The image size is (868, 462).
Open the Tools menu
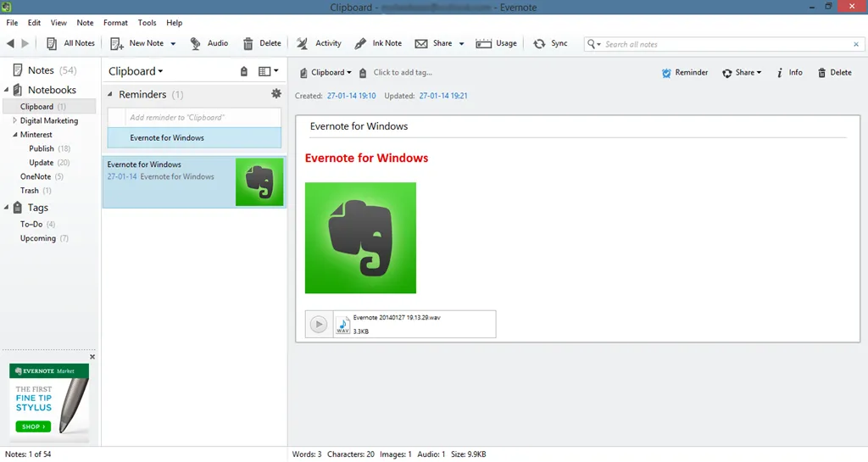(x=147, y=23)
